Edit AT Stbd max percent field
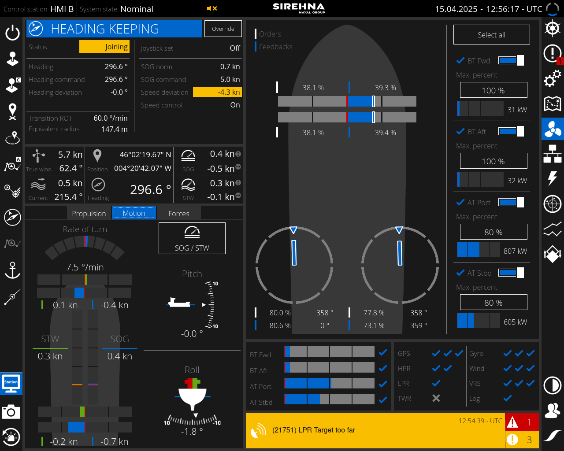Screen dimensions: 564x451 494,302
